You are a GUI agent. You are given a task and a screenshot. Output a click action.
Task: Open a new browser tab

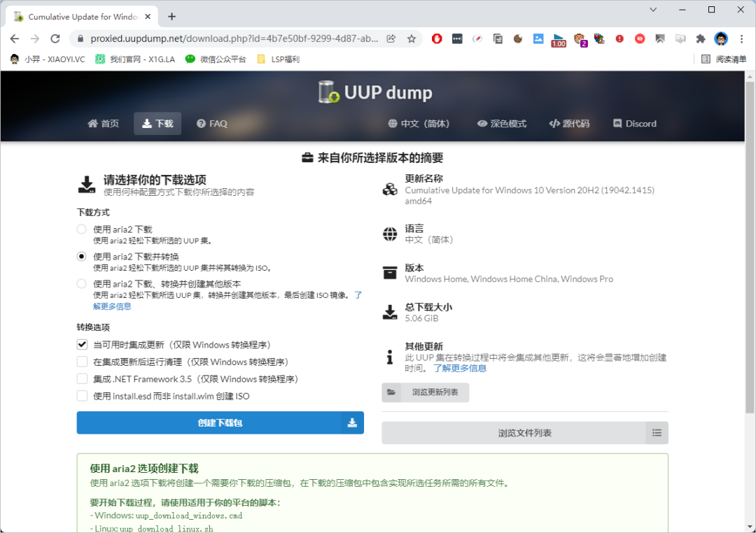pyautogui.click(x=171, y=16)
